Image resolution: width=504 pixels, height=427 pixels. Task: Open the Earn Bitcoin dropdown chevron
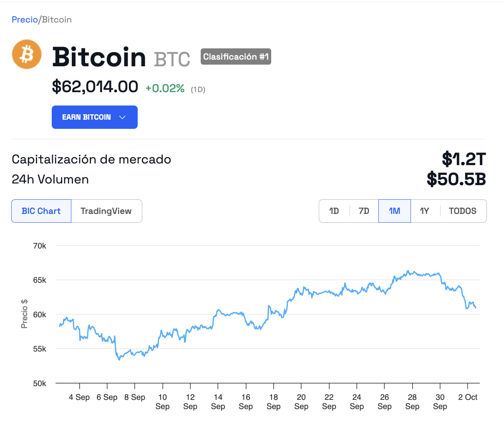tap(122, 117)
